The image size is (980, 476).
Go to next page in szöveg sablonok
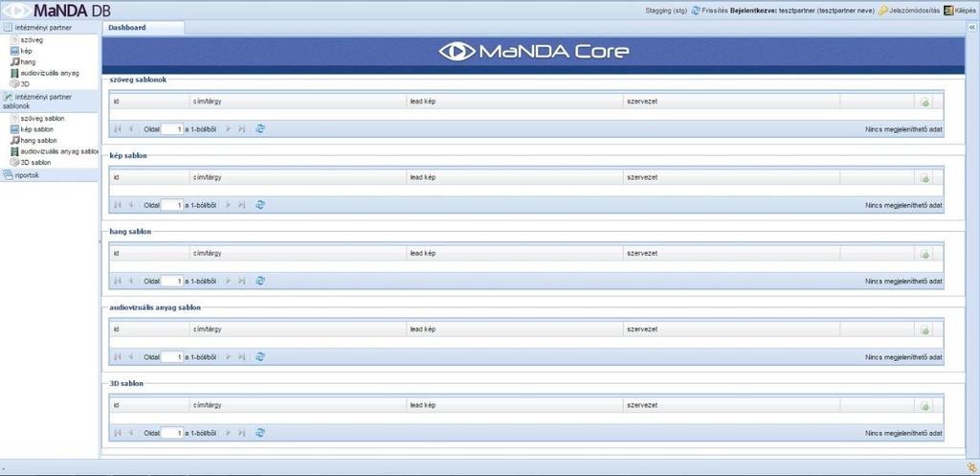[x=228, y=129]
